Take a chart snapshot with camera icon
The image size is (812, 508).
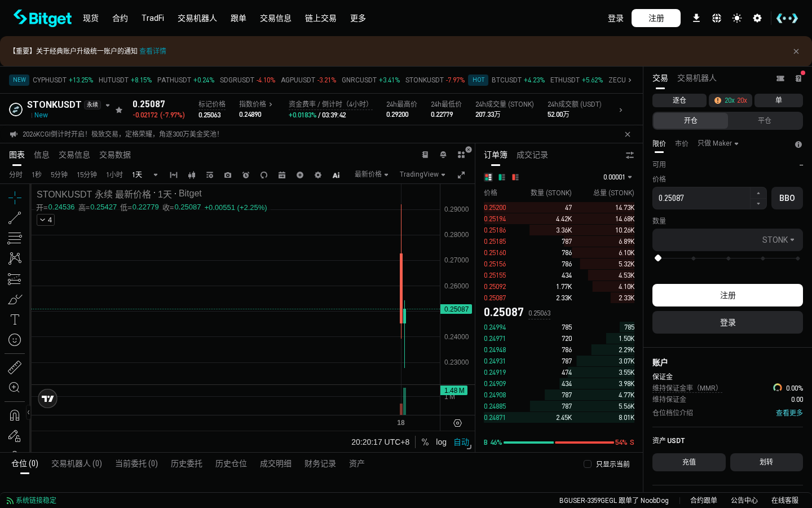click(x=228, y=175)
